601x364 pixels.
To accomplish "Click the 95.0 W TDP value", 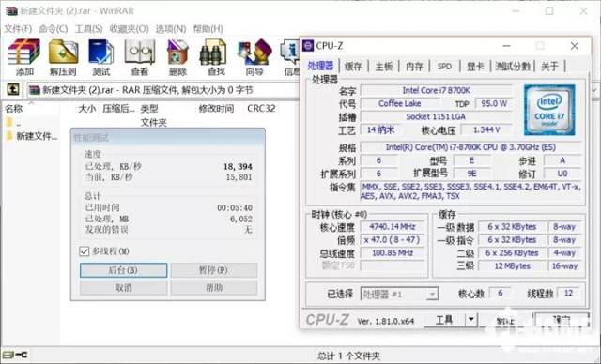I will point(494,103).
